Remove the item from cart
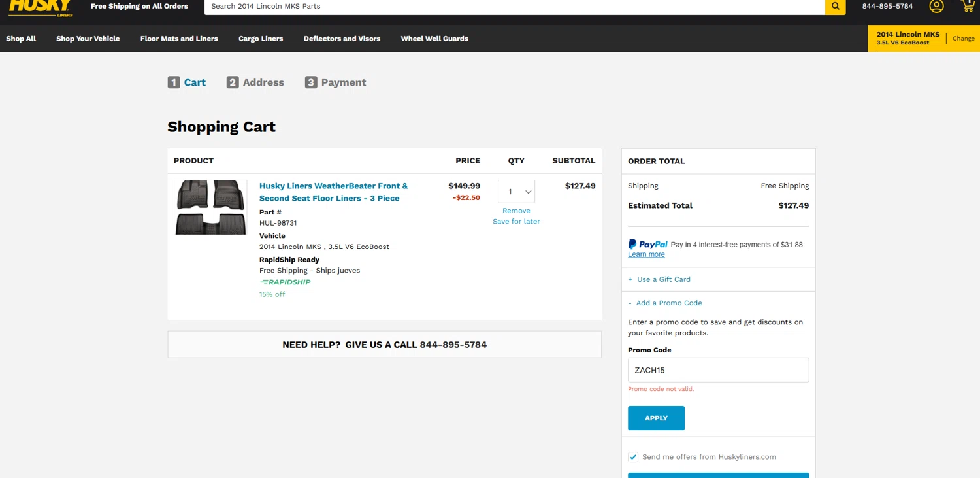 coord(516,211)
